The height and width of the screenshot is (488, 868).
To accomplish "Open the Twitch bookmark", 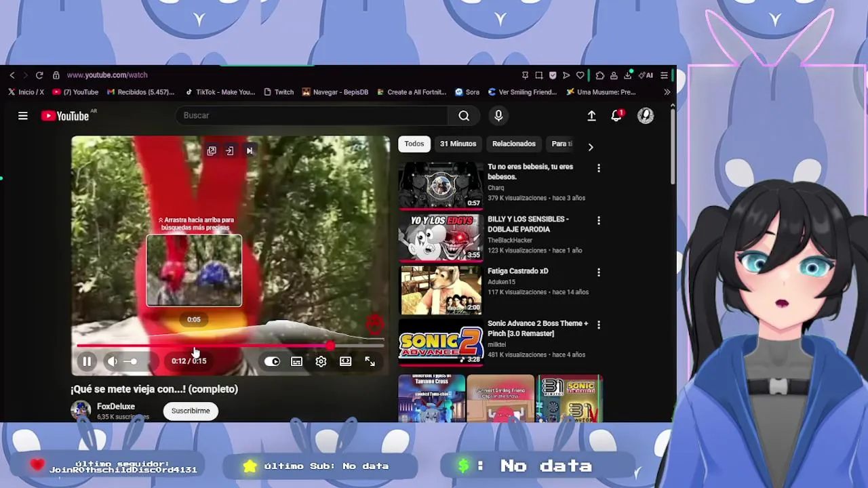I will coord(279,92).
